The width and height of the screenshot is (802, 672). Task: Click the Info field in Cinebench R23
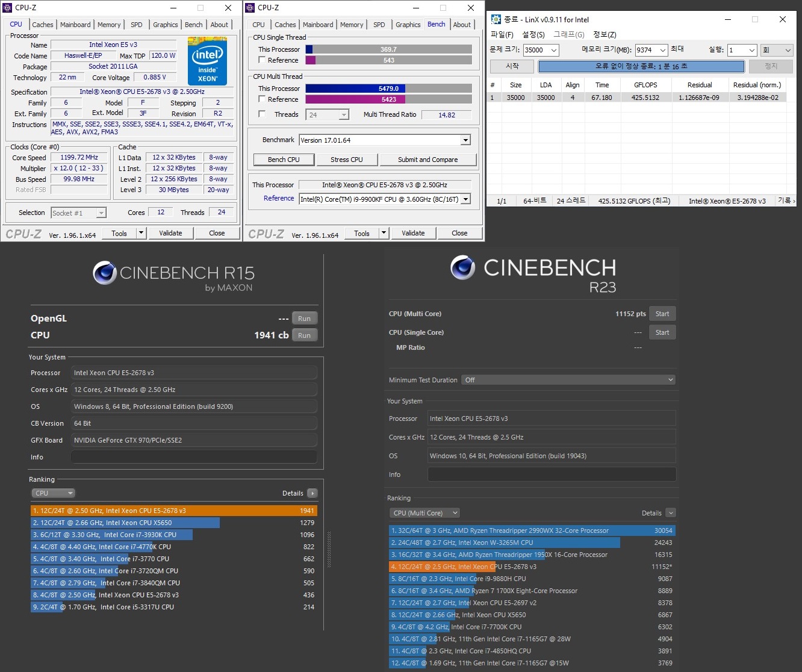pyautogui.click(x=552, y=474)
